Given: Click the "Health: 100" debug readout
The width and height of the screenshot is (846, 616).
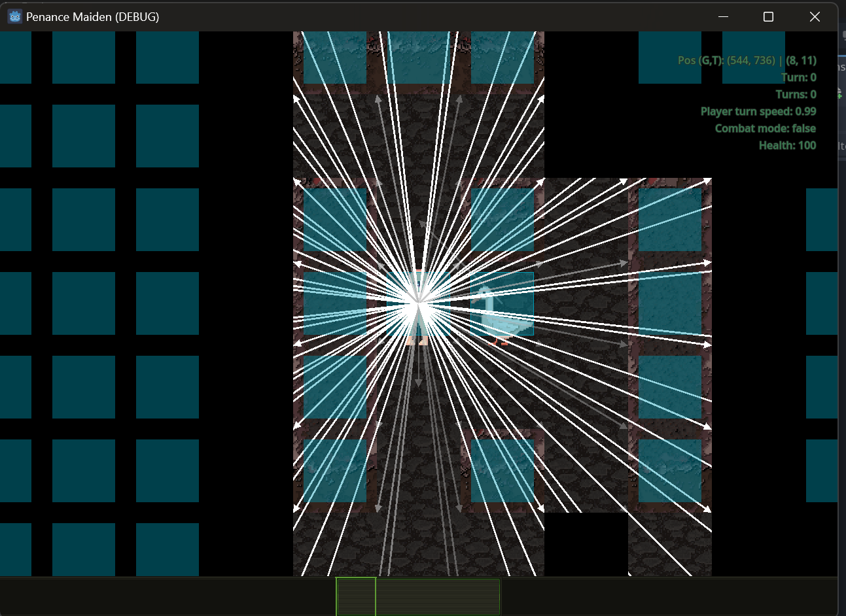Looking at the screenshot, I should [787, 145].
